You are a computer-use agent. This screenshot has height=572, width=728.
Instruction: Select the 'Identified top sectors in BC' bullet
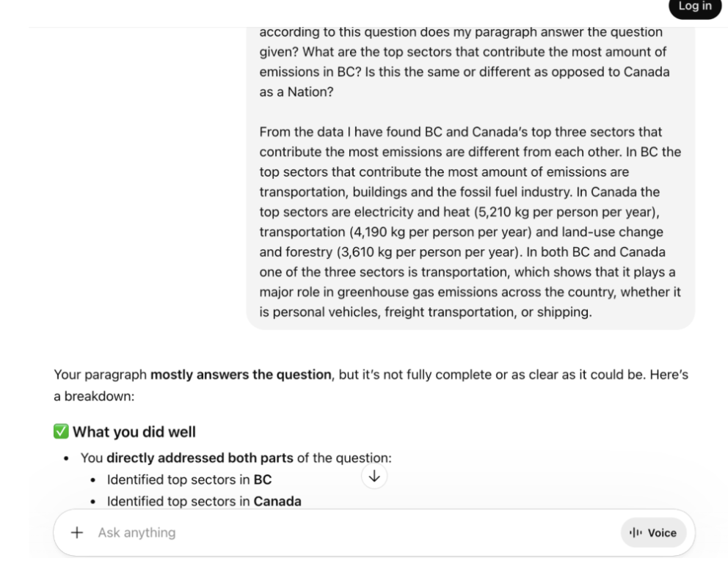[189, 480]
